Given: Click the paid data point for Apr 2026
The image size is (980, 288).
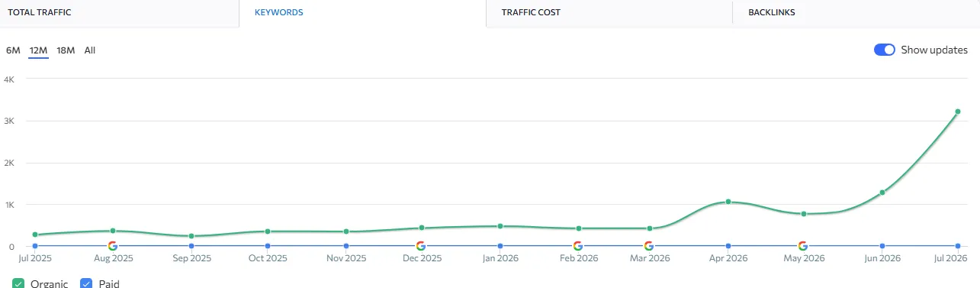Looking at the screenshot, I should (728, 246).
